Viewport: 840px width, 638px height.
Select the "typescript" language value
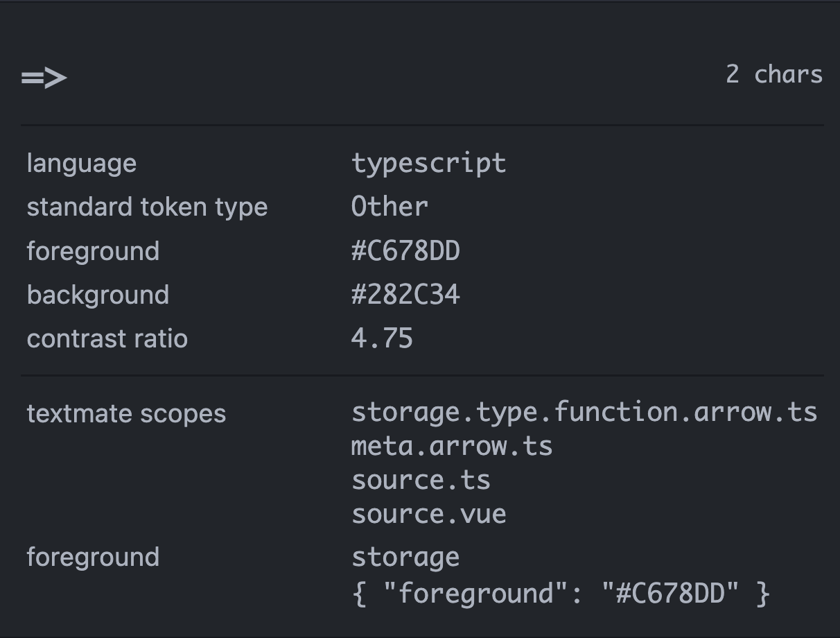[x=428, y=164]
